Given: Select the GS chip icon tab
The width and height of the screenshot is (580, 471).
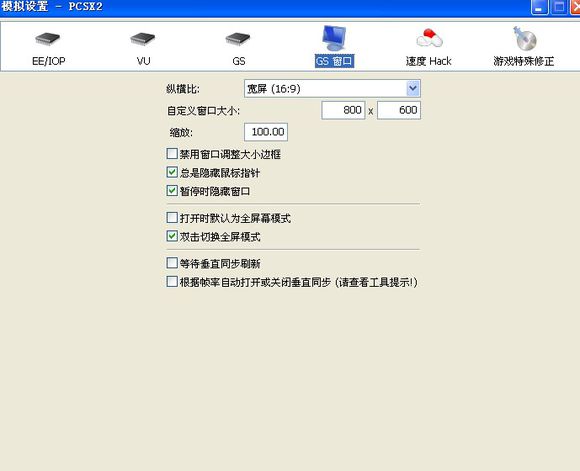Looking at the screenshot, I should (238, 38).
